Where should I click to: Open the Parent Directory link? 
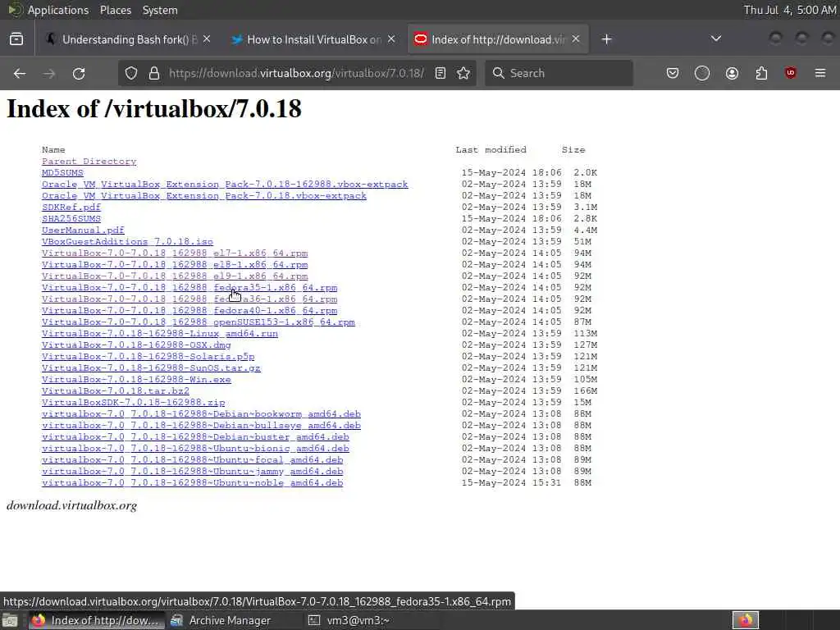point(89,162)
